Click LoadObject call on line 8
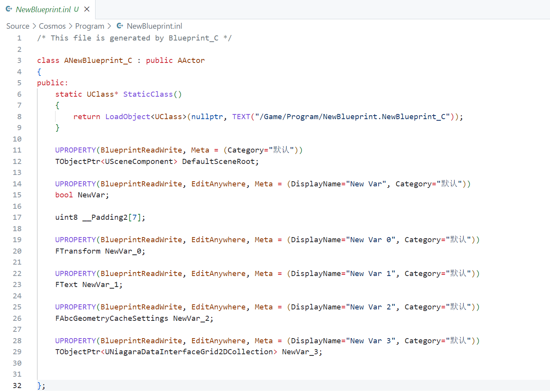 [x=128, y=117]
